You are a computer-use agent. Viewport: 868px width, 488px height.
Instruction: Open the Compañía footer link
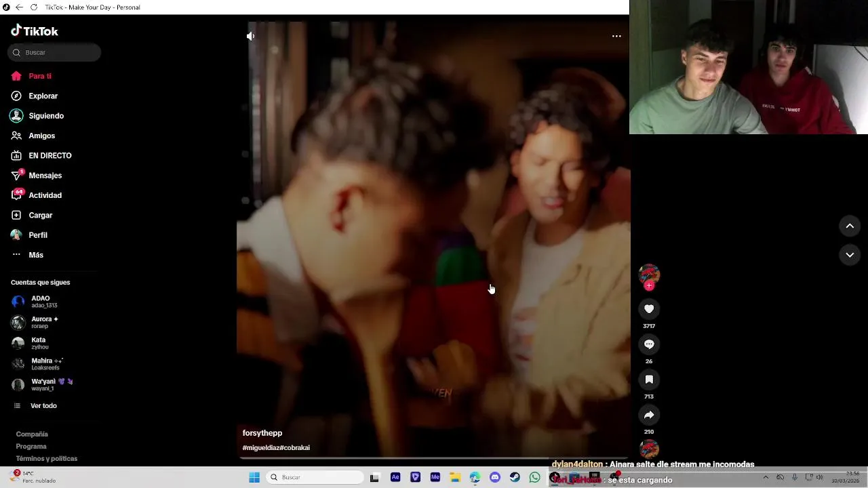(32, 434)
